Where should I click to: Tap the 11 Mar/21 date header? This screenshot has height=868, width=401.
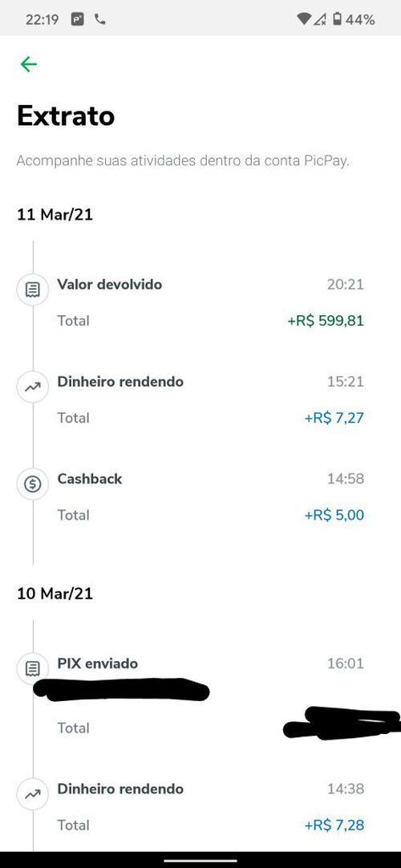pos(55,214)
